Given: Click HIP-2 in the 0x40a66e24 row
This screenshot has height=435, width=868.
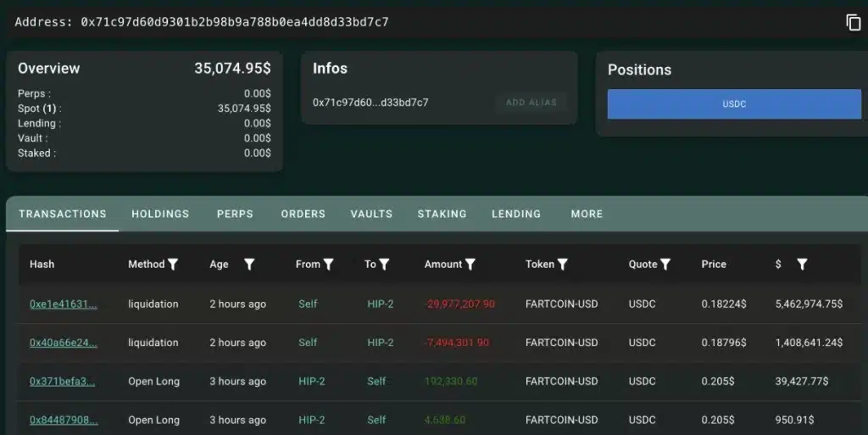Looking at the screenshot, I should click(381, 343).
